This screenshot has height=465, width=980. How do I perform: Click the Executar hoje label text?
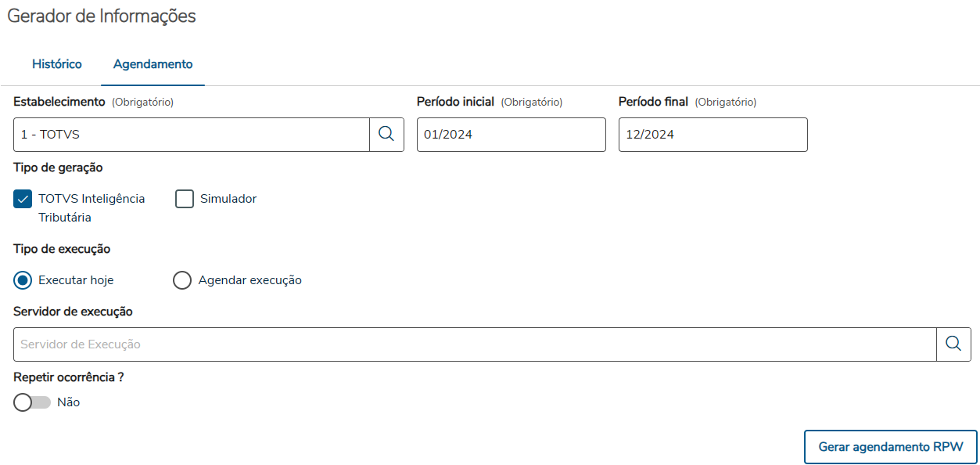click(x=76, y=280)
